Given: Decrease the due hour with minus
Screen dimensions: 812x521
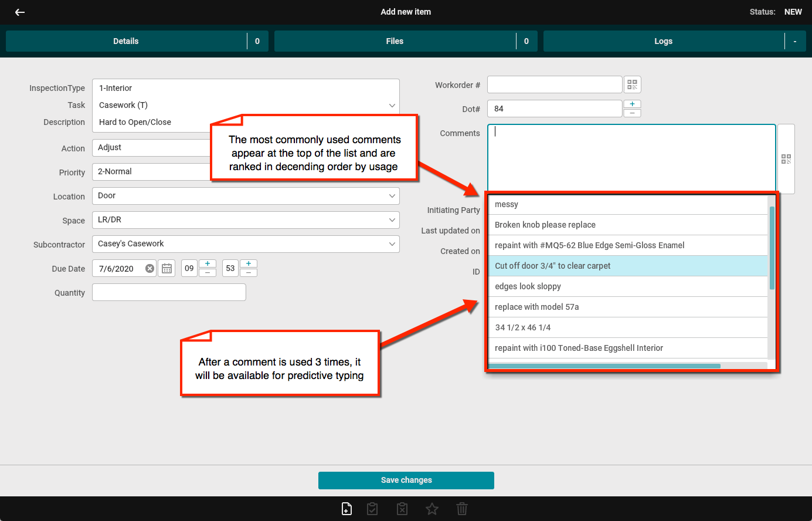Looking at the screenshot, I should tap(208, 273).
